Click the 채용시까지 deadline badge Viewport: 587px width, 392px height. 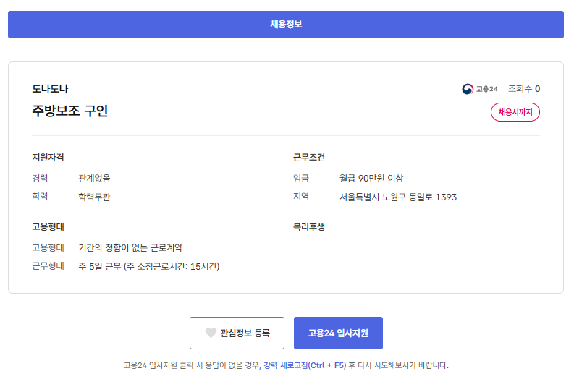point(515,112)
